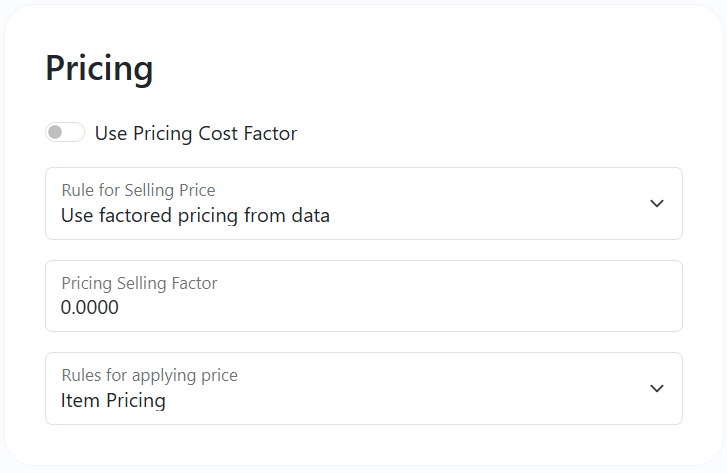Focus the Pricing Selling Factor input field
Image resolution: width=727 pixels, height=473 pixels.
coord(364,296)
